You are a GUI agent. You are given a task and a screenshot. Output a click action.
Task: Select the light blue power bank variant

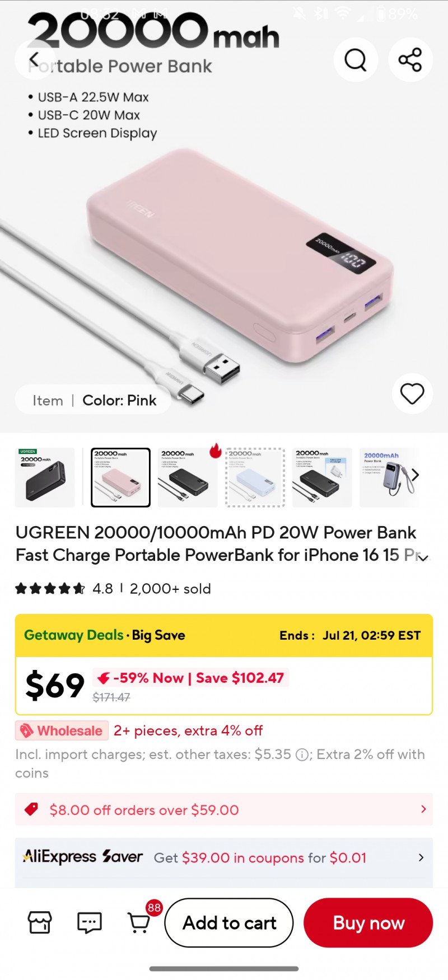click(x=255, y=477)
